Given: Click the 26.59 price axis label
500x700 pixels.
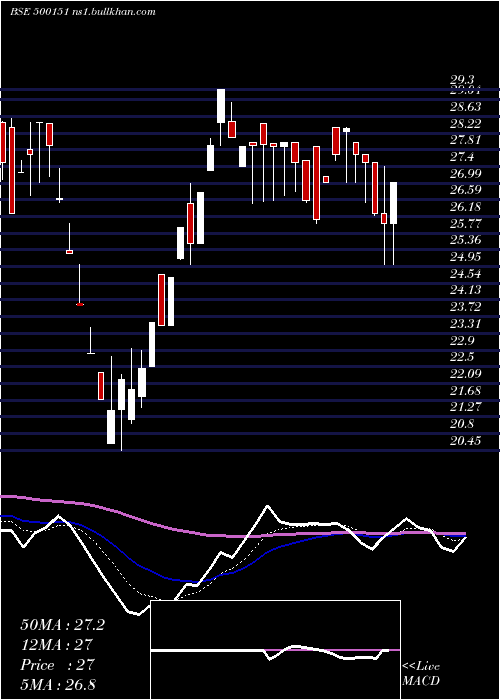Looking at the screenshot, I should tap(465, 190).
